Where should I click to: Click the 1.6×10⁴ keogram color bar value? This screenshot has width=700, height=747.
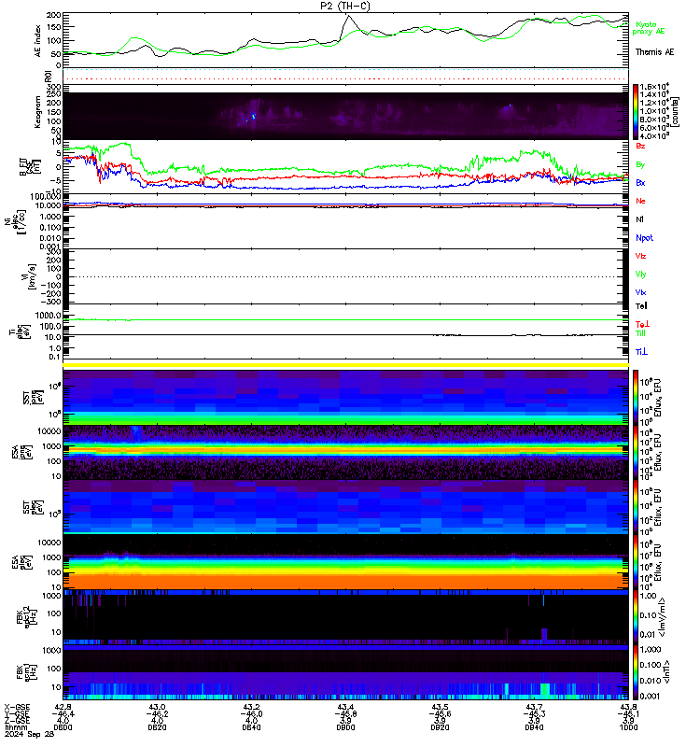654,87
